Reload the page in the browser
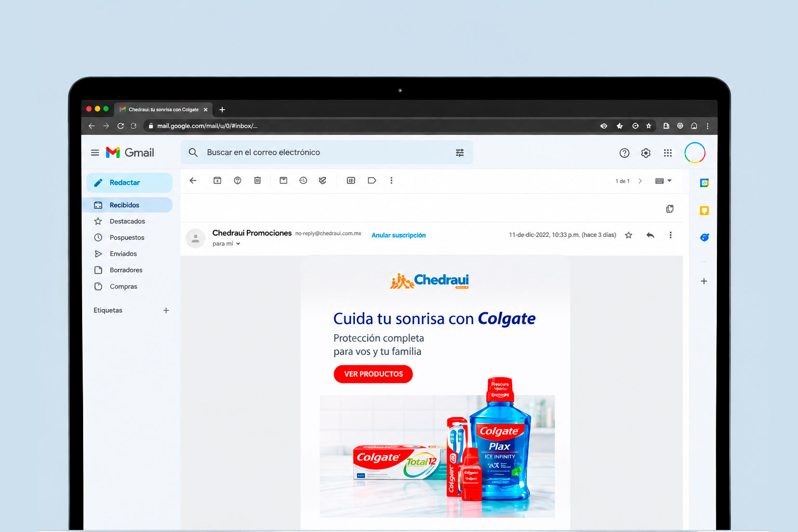Image resolution: width=798 pixels, height=532 pixels. coord(121,126)
